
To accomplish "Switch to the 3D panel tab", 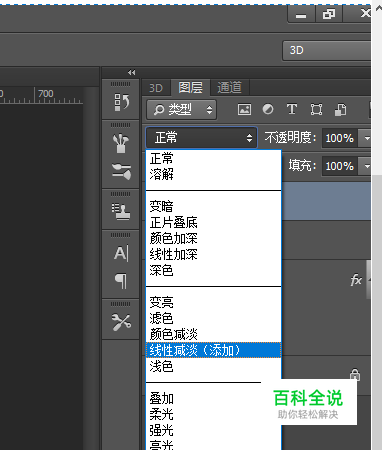I will (156, 88).
